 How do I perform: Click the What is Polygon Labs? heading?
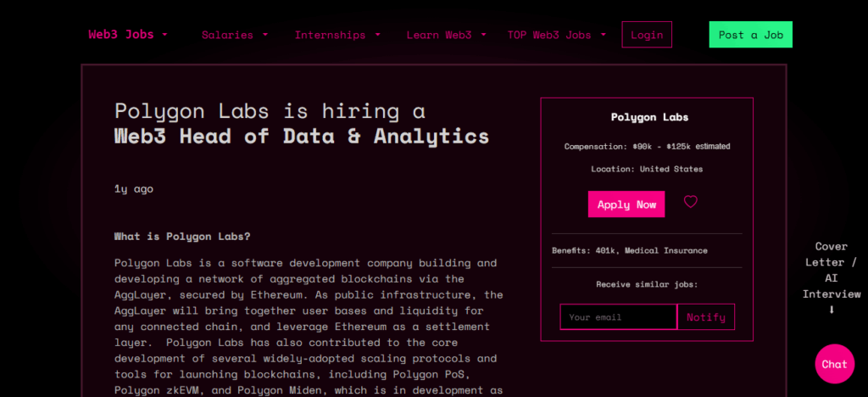[x=182, y=236]
